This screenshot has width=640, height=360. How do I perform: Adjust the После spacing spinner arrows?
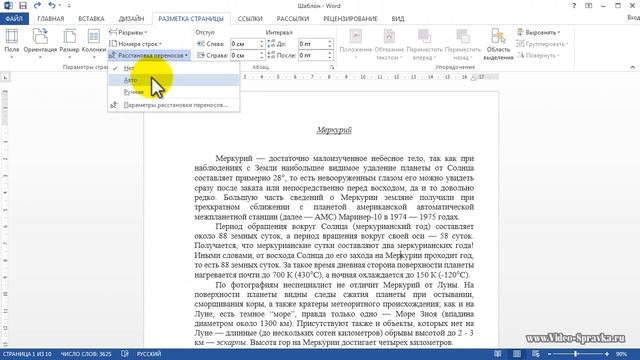pyautogui.click(x=330, y=55)
